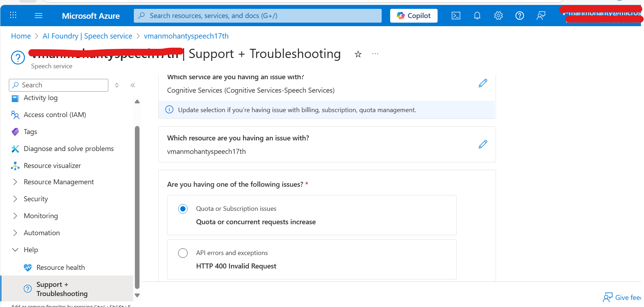
Task: Edit the service selection with pencil icon
Action: [x=483, y=83]
